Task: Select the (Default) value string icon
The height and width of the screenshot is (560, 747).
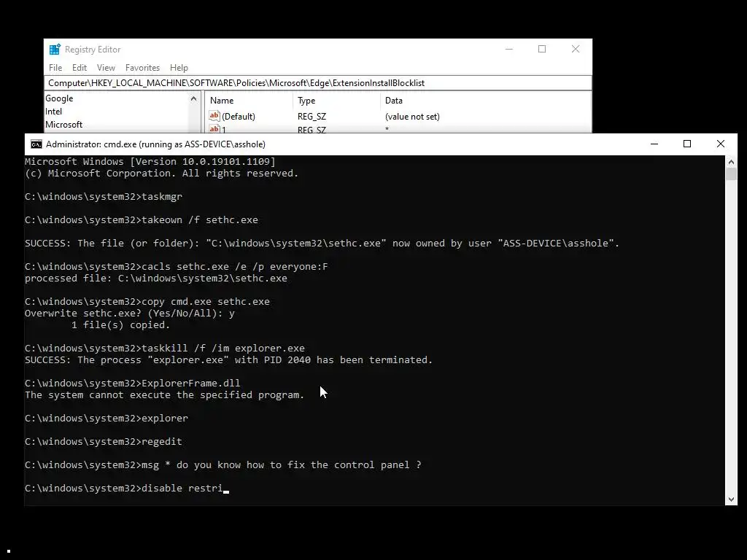Action: (x=214, y=116)
